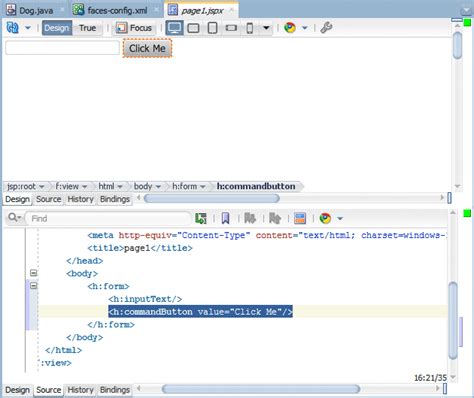Select h:form in the breadcrumb
Screen dimensions: 474x398
click(184, 186)
